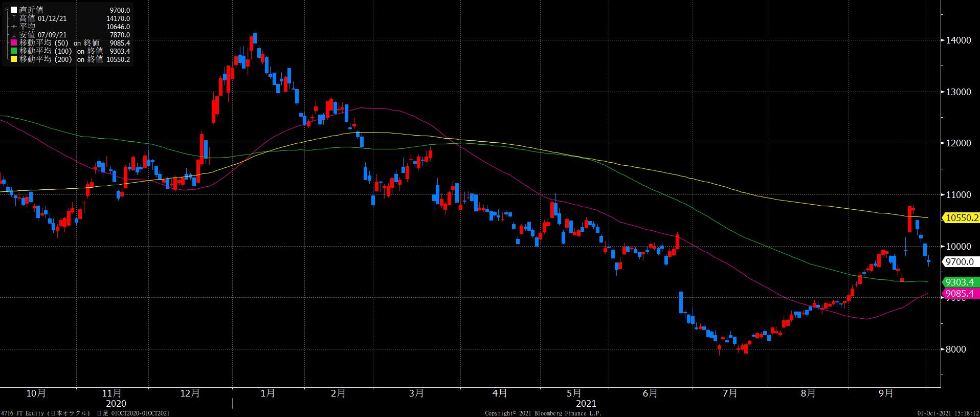
Task: Select the 高値 high marker icon in legend
Action: point(14,18)
